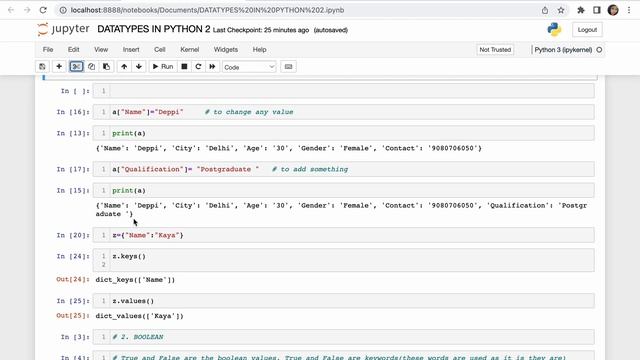
Task: Click the browser address bar URL
Action: click(x=207, y=10)
